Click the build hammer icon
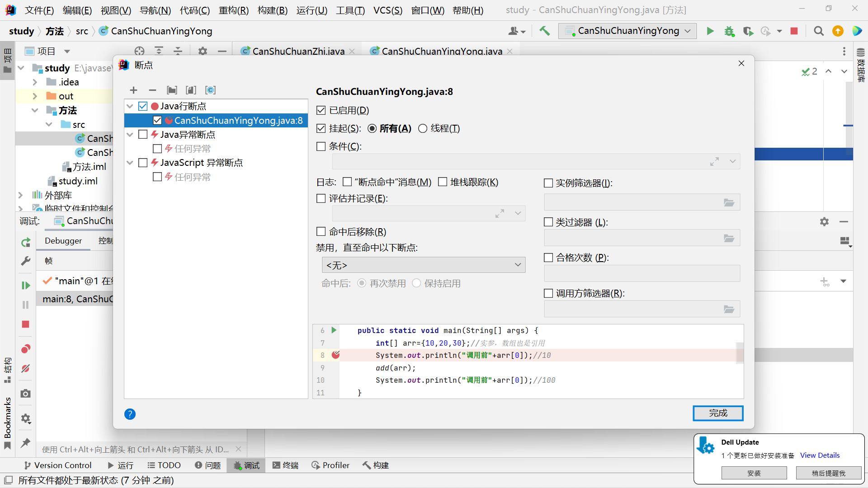The height and width of the screenshot is (488, 868). pyautogui.click(x=545, y=31)
